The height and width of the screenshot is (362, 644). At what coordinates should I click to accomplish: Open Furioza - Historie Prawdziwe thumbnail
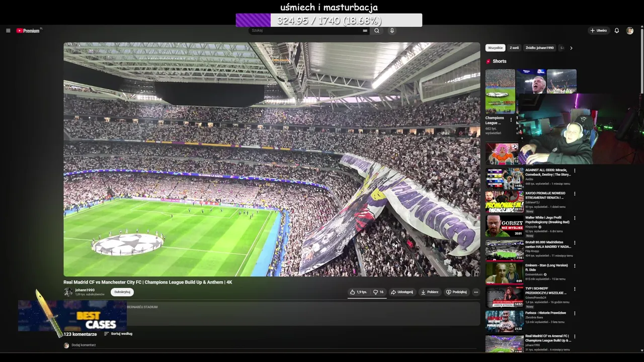pos(504,321)
